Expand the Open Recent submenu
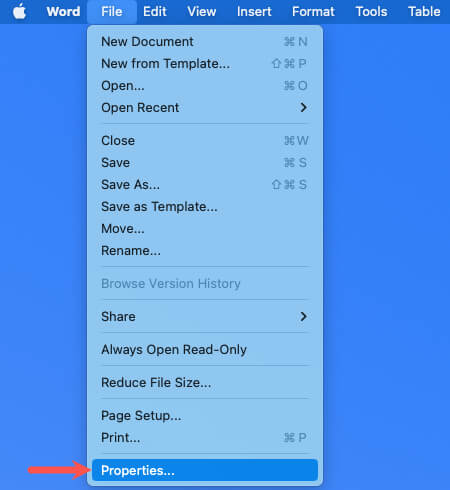The image size is (450, 490). point(205,108)
